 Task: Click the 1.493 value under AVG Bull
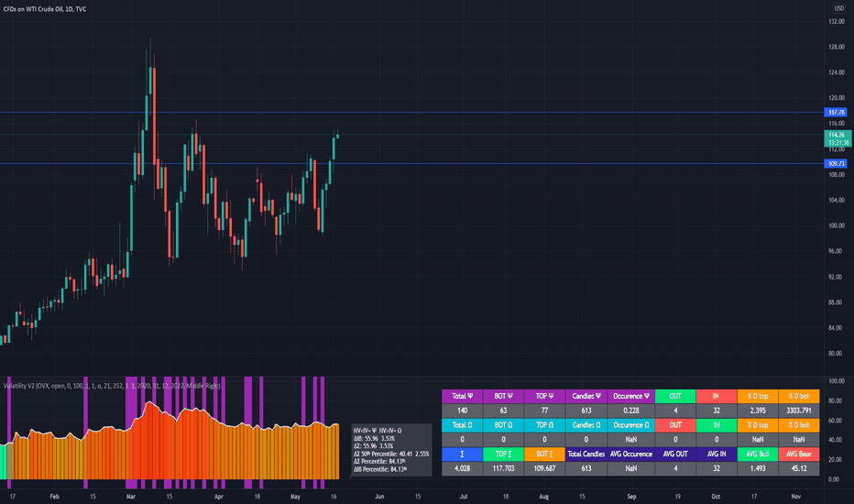tap(758, 468)
